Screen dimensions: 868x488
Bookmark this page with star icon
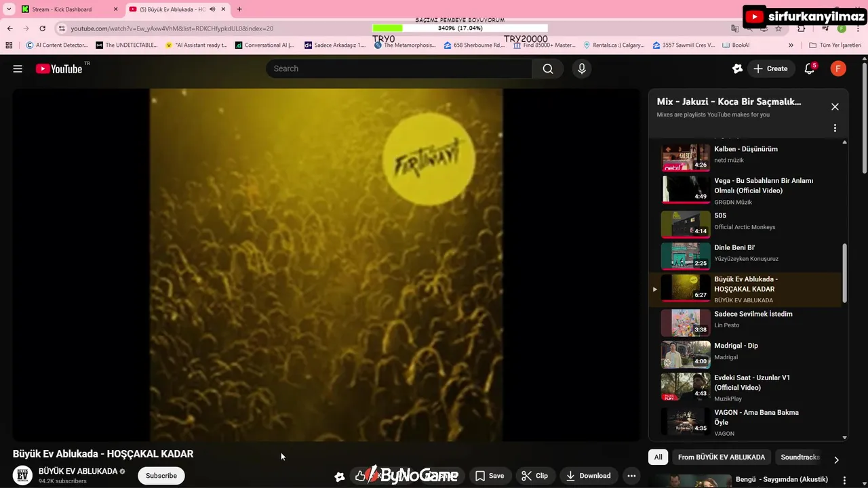[778, 28]
